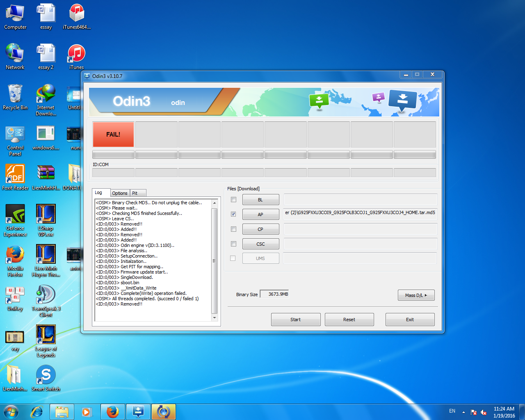Enable the BL file checkbox
The width and height of the screenshot is (525, 420).
[233, 200]
